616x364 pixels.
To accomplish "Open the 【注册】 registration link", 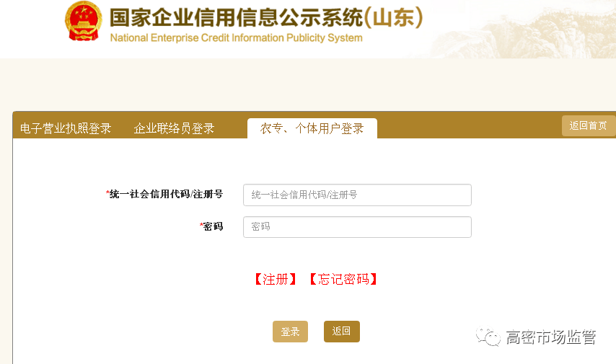I will pos(275,280).
